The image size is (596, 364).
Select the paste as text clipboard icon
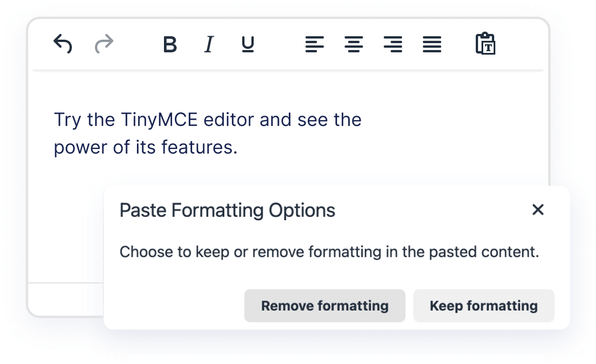click(486, 44)
